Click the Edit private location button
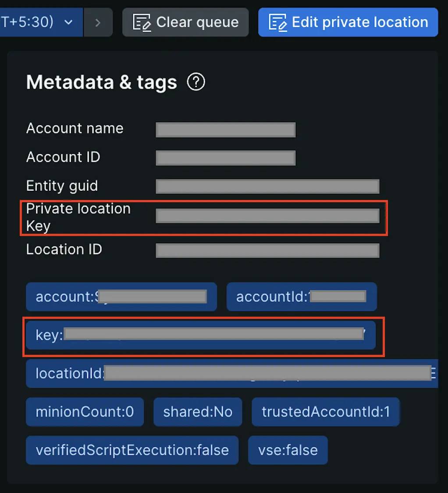Viewport: 448px width, 493px height. click(348, 22)
